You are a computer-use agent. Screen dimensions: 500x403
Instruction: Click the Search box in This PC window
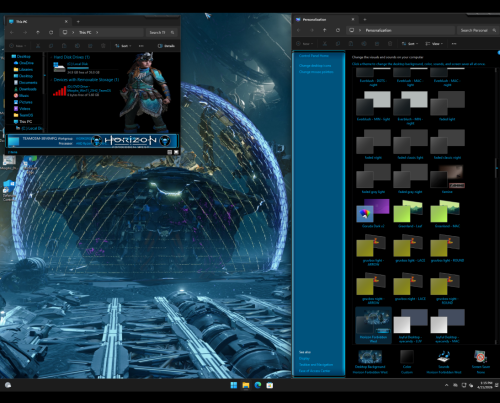tap(162, 32)
